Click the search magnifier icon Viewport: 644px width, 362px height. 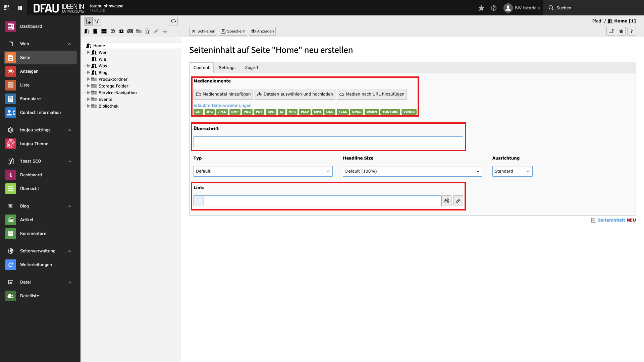click(x=551, y=8)
